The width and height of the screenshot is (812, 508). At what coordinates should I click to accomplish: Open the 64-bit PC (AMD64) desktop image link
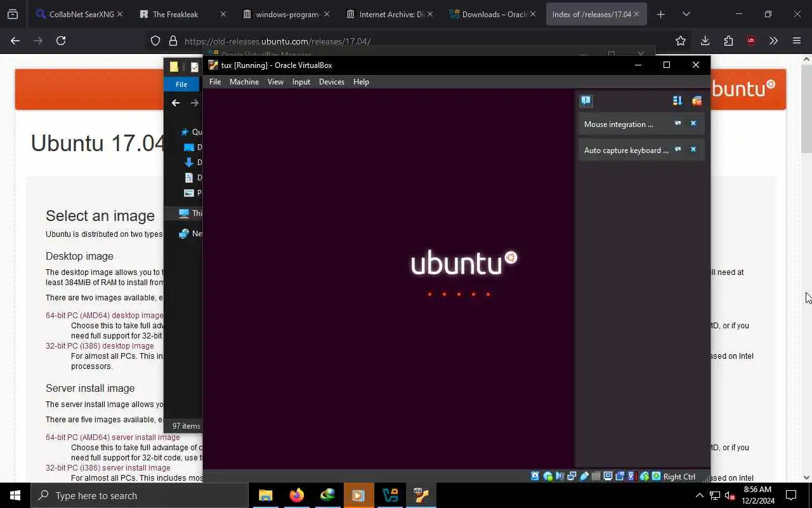tap(104, 316)
